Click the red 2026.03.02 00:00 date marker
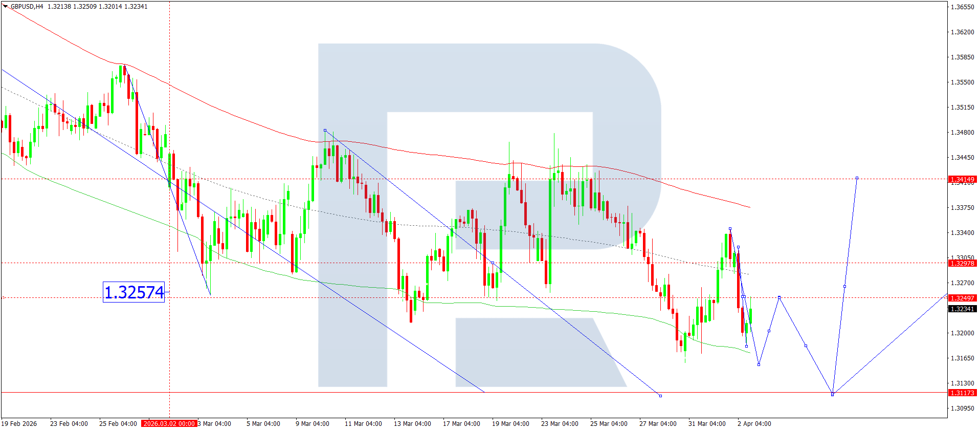This screenshot has height=430, width=980. click(x=169, y=423)
